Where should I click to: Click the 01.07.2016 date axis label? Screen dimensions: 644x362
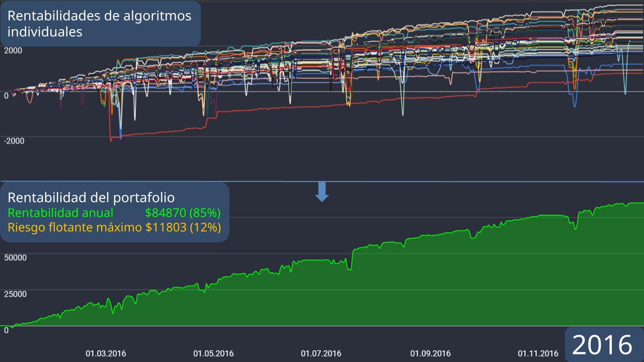click(x=321, y=353)
